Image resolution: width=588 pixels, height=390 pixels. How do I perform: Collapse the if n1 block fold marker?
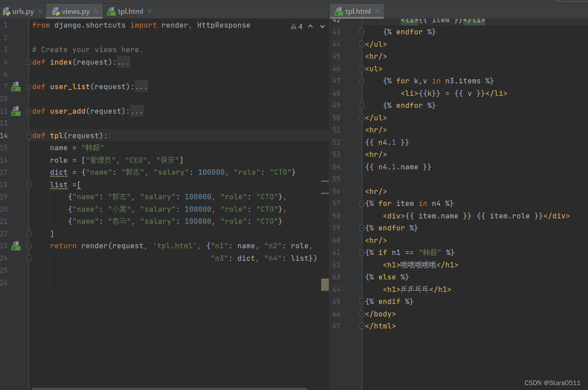click(362, 252)
